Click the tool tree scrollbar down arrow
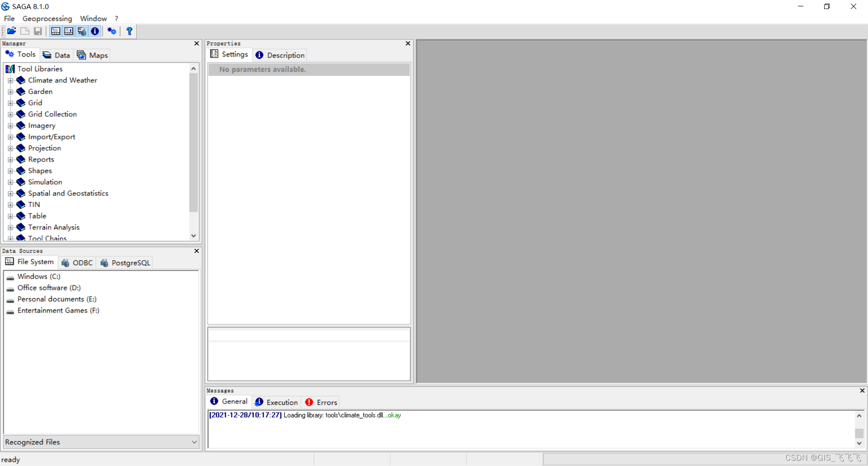The height and width of the screenshot is (466, 868). pos(193,236)
